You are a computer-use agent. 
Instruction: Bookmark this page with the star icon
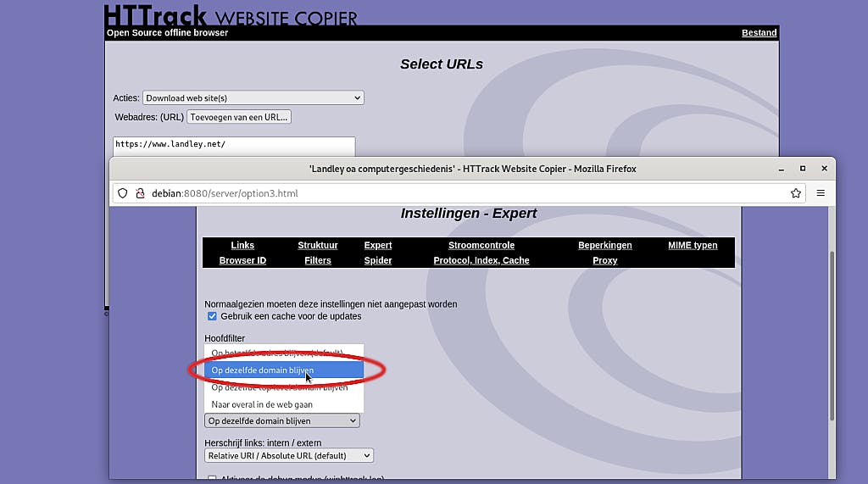click(795, 193)
